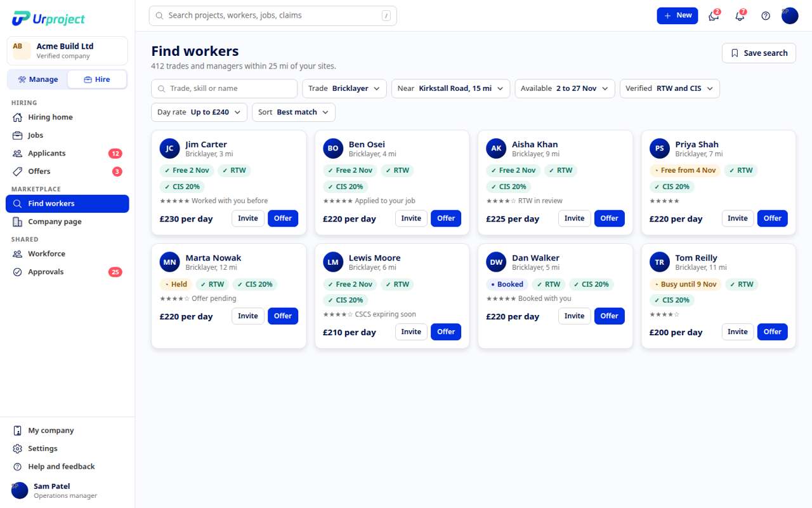Switch to Hire mode
812x508 pixels.
(97, 79)
